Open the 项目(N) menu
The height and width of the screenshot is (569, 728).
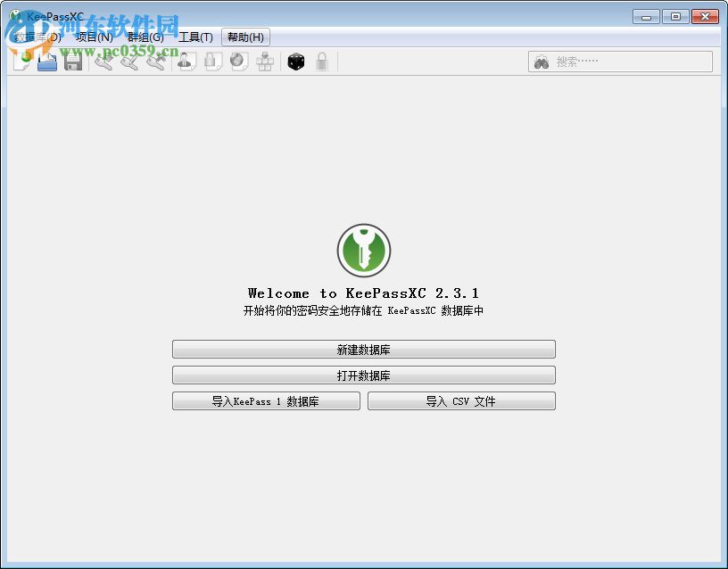[93, 37]
